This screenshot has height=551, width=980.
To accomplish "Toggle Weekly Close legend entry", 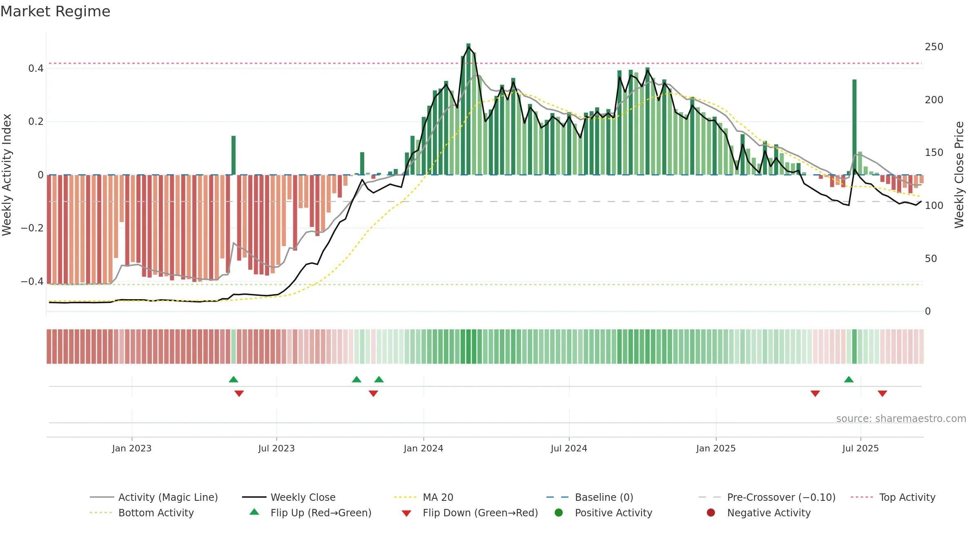I will click(289, 497).
